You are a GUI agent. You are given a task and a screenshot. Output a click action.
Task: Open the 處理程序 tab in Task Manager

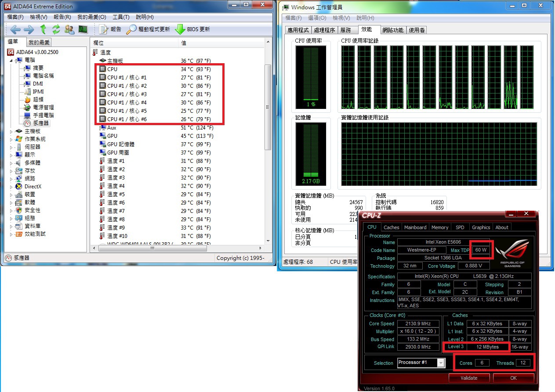pos(324,30)
